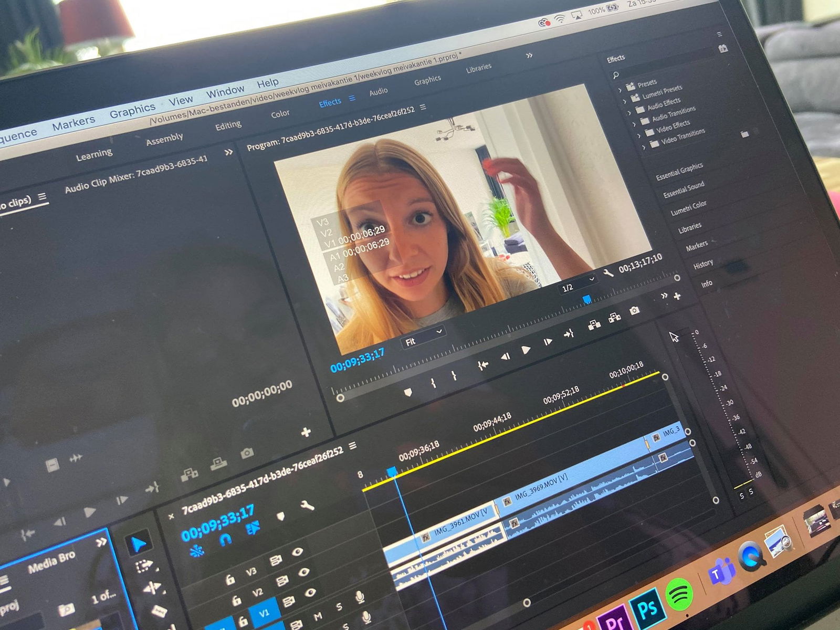Screen dimensions: 840x630
Task: Open the Fit zoom level dropdown
Action: click(x=423, y=337)
